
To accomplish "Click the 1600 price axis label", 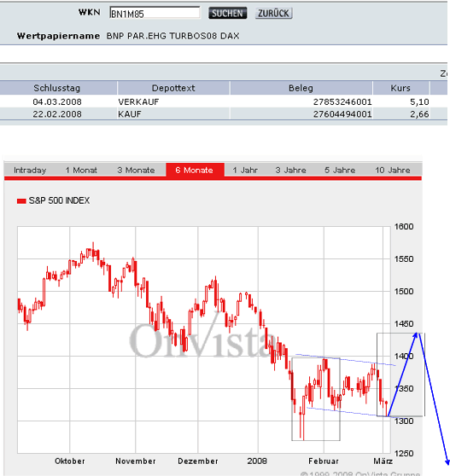I will click(x=404, y=226).
